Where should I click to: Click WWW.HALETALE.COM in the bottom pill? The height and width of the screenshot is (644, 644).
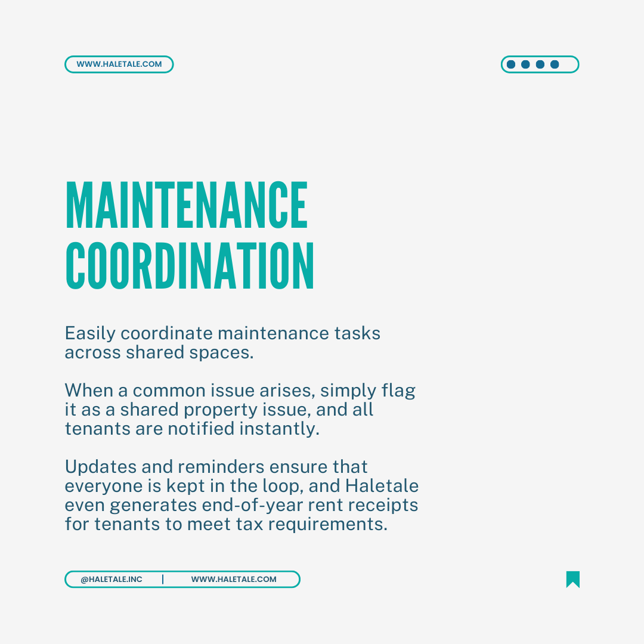234,579
